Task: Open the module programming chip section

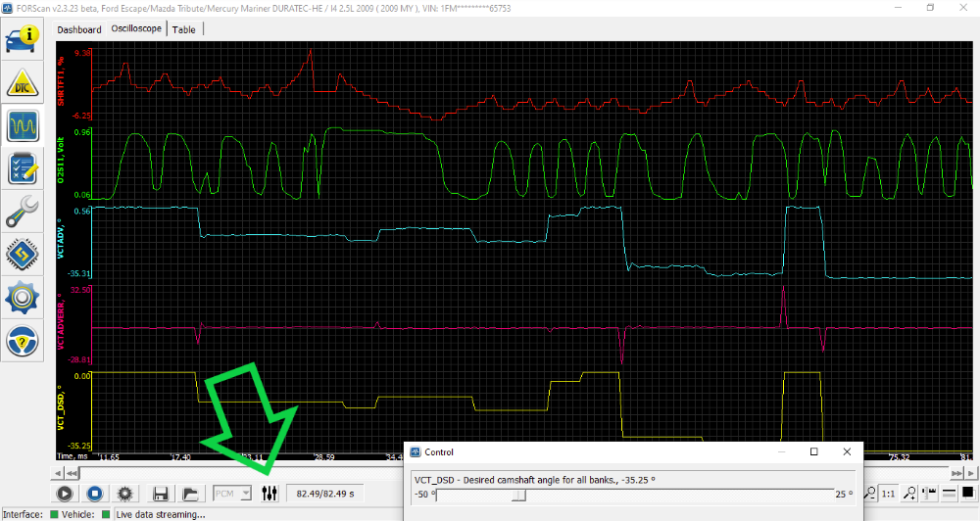Action: click(x=23, y=255)
